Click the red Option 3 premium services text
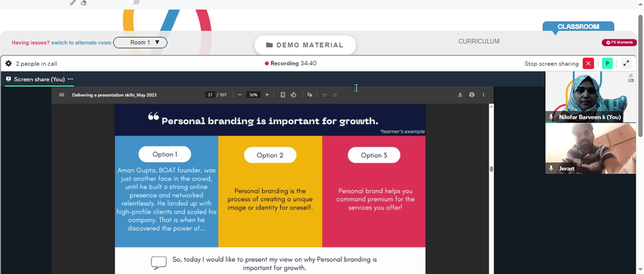644x274 pixels. [x=375, y=199]
